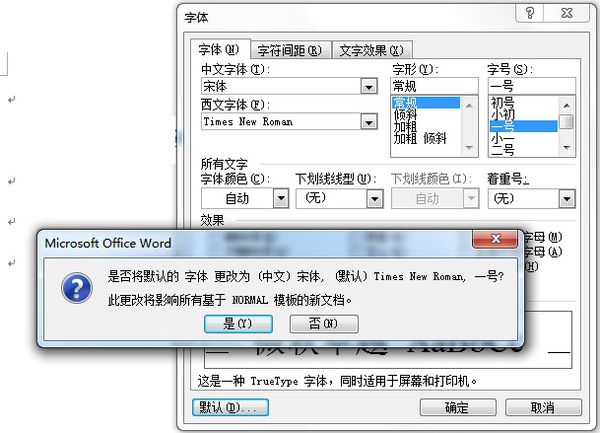Expand the 字体颜色 dropdown
The height and width of the screenshot is (433, 600).
[x=281, y=199]
